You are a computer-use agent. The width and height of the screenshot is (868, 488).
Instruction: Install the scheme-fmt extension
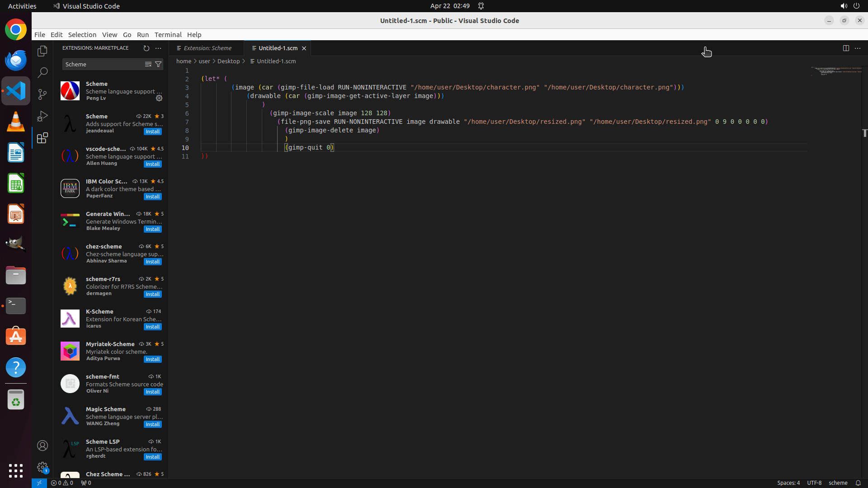(x=152, y=392)
